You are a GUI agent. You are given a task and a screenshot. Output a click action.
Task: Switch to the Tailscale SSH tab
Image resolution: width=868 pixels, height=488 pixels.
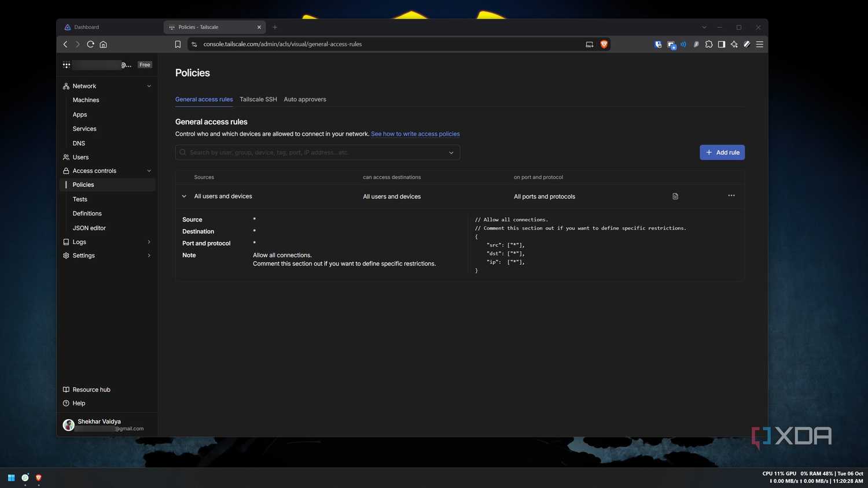point(258,99)
